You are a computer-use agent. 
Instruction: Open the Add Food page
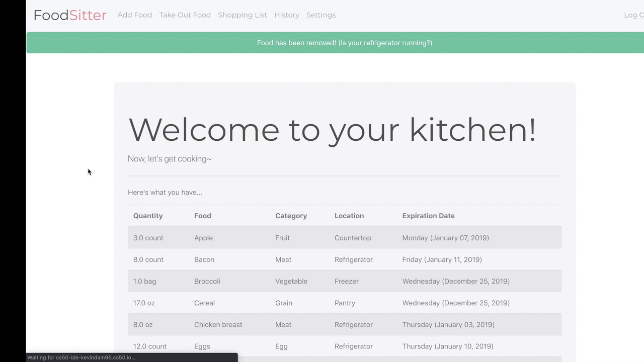[135, 15]
